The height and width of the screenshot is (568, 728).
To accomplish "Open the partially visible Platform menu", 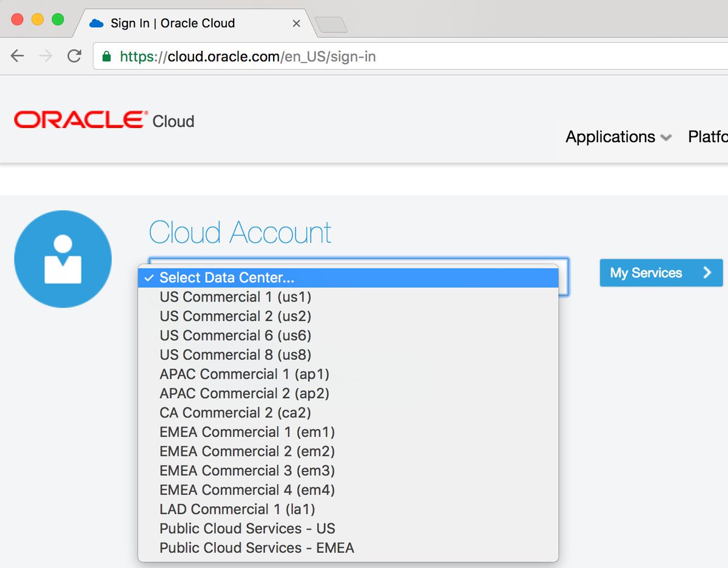I will point(708,137).
